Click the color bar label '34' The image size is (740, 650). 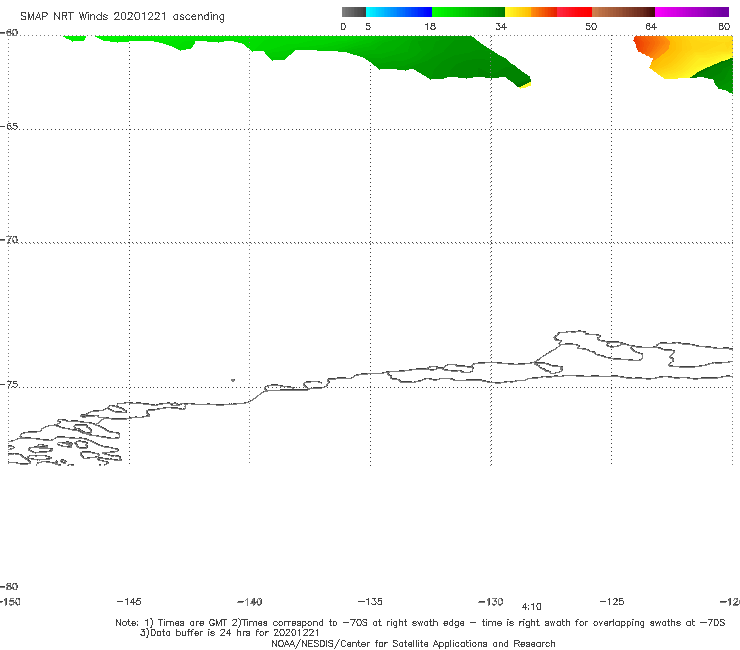(501, 26)
